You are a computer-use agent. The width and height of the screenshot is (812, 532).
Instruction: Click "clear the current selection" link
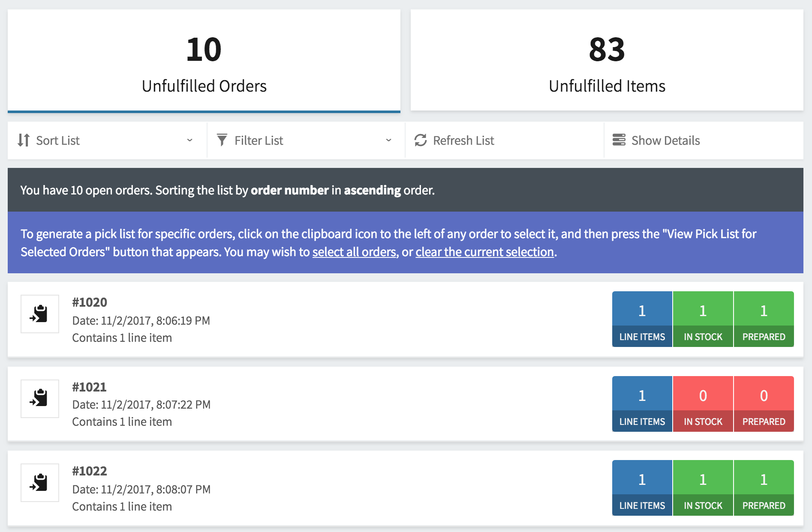[x=485, y=252]
